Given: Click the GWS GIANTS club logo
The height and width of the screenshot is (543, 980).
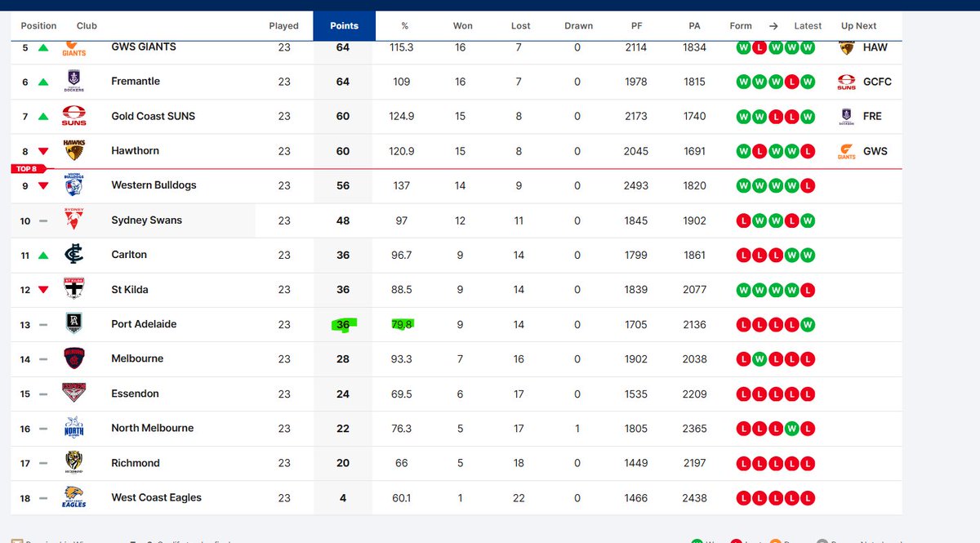Looking at the screenshot, I should click(74, 48).
